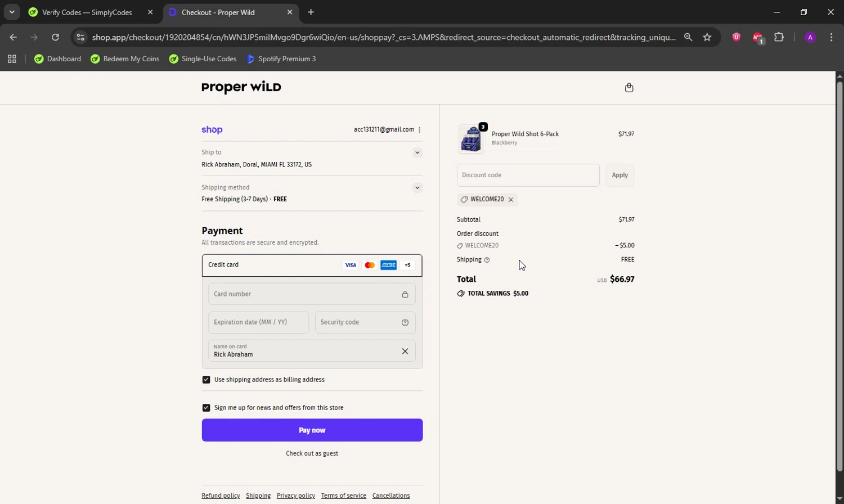Open the tab search dropdown

pos(12,12)
